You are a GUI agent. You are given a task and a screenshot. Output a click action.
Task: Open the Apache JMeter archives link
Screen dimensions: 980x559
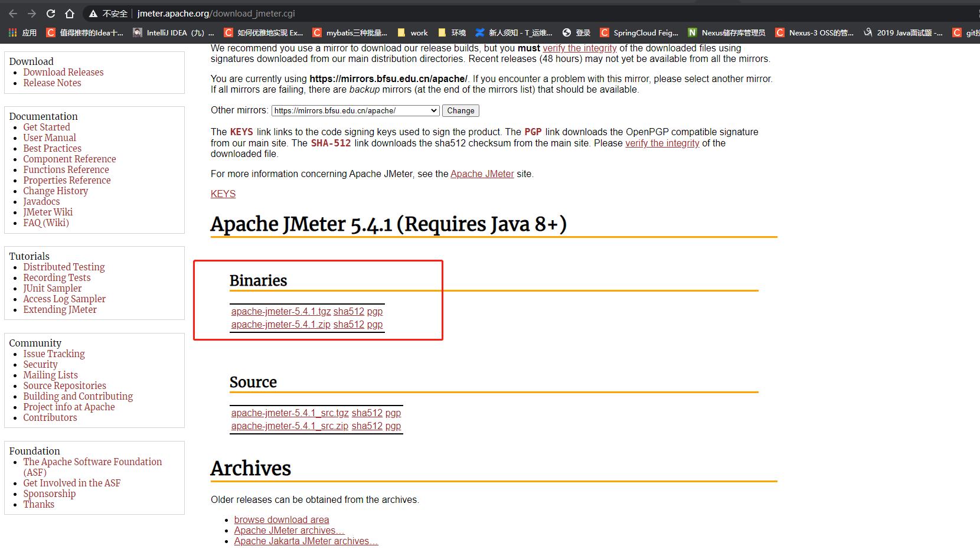pyautogui.click(x=289, y=530)
